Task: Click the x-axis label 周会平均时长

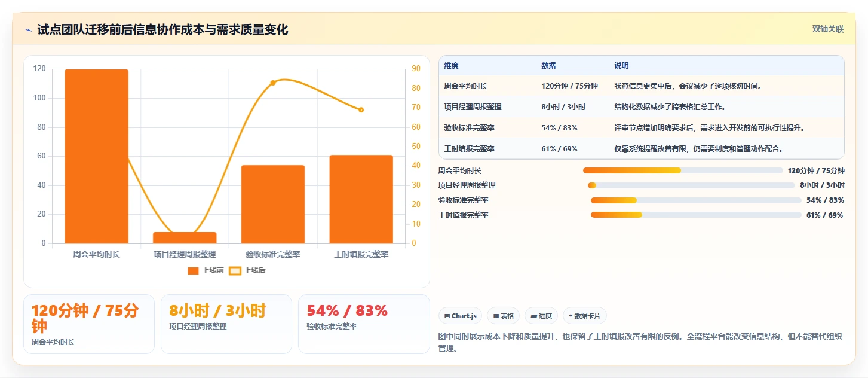Action: pyautogui.click(x=96, y=254)
